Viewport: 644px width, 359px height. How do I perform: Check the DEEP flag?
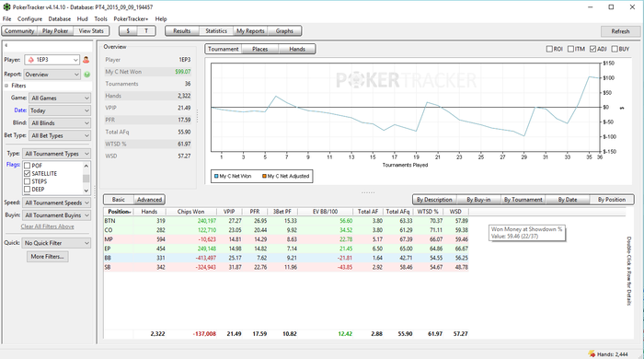(x=27, y=190)
